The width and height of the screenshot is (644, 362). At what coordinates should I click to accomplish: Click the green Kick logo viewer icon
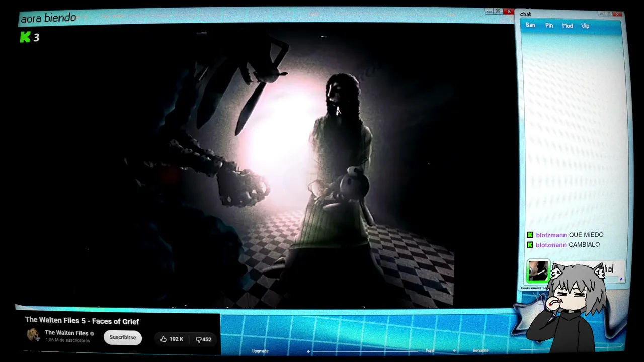(x=25, y=37)
